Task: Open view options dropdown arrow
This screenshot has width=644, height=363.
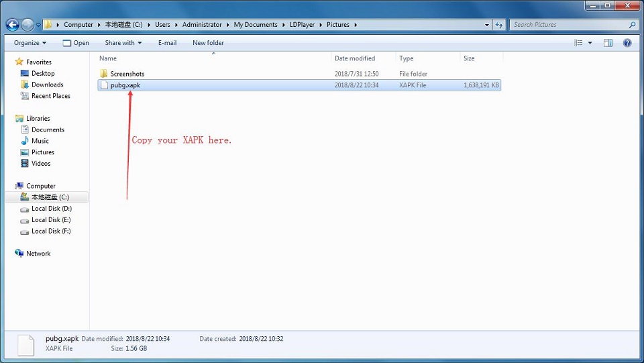Action: 590,43
